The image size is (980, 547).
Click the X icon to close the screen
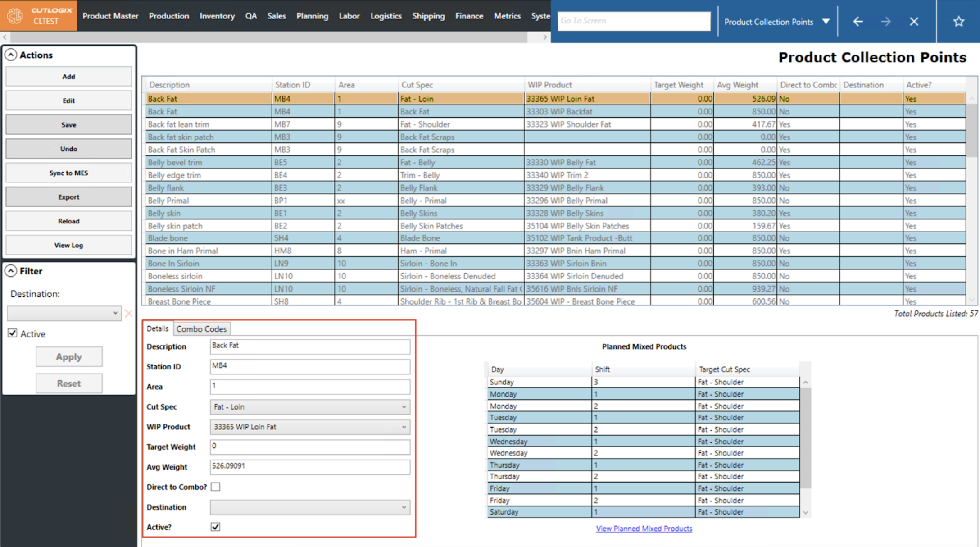(x=914, y=21)
